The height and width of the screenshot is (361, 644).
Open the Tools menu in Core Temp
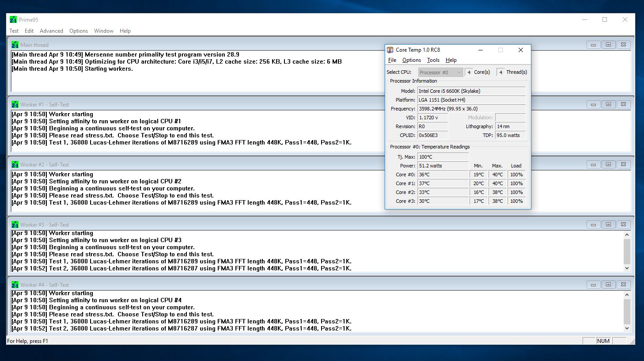[x=433, y=60]
